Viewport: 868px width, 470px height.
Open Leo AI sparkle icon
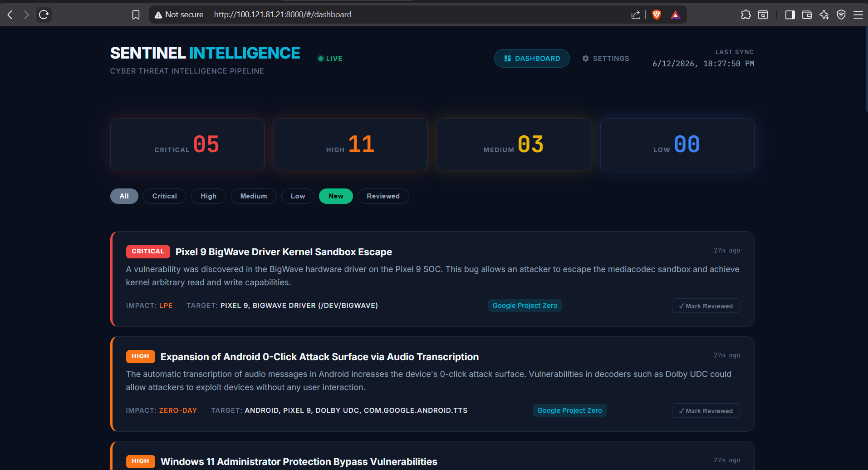[x=824, y=15]
